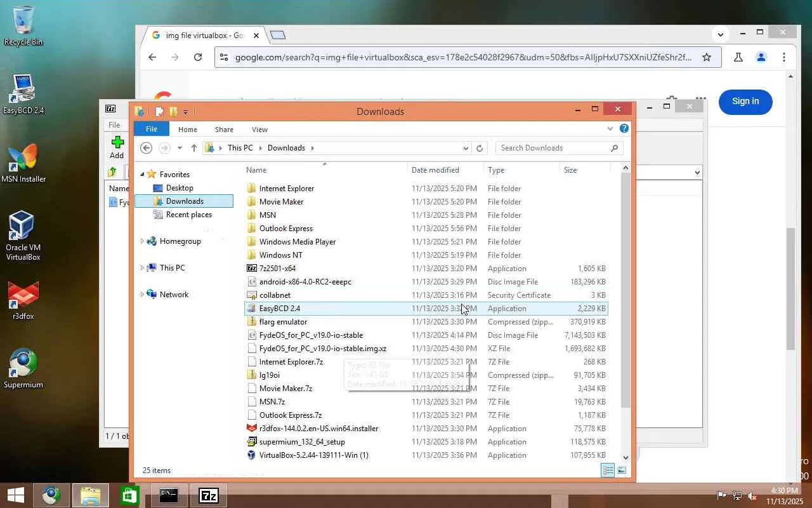Launch EasyBCD 2.4 from the desktop
The width and height of the screenshot is (812, 508).
[x=23, y=94]
